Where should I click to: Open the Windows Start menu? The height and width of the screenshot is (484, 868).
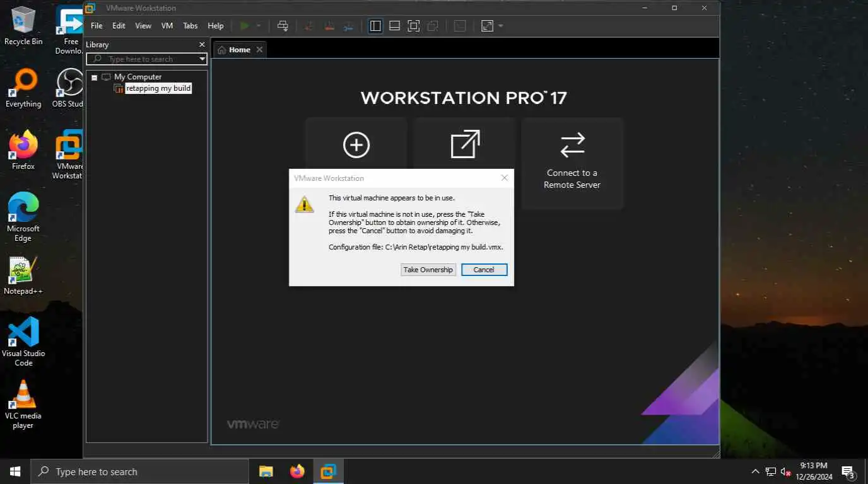(15, 471)
